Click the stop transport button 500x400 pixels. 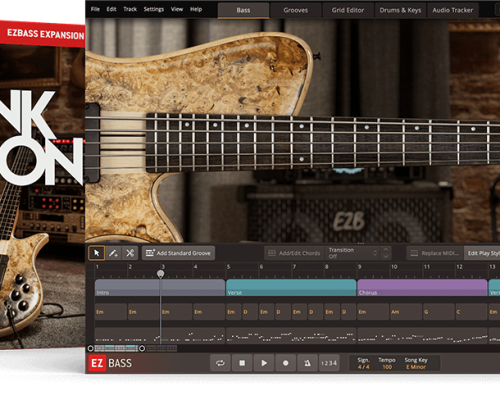pos(242,363)
